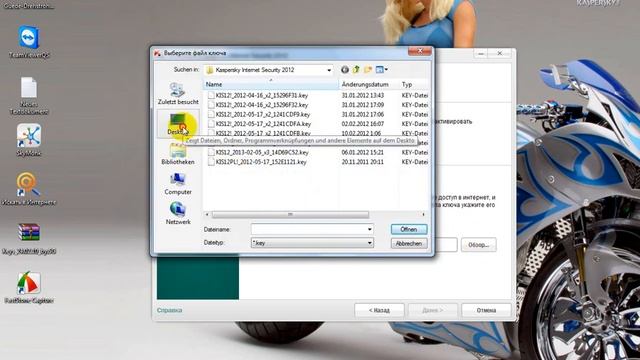Open the Zuletzt besucht places shortcut

(178, 93)
